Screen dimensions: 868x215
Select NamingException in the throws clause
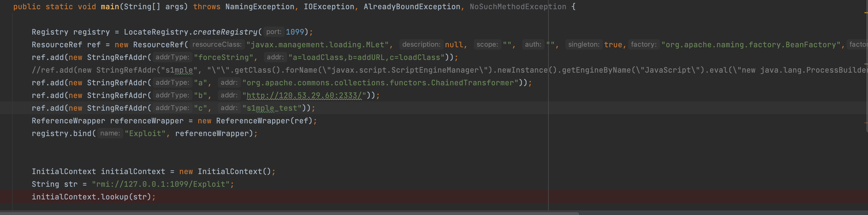[x=259, y=7]
